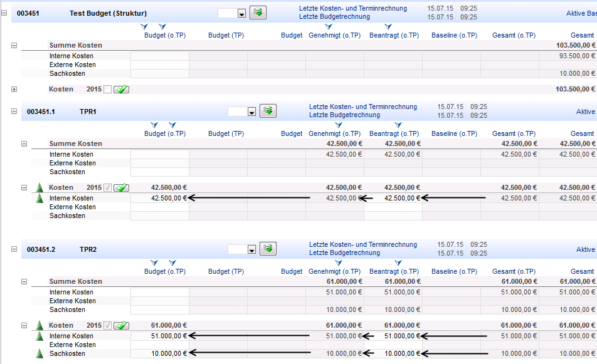Screen dimensions: 597x364
Task: Toggle the Kosten 2015 checkbox in project 003451
Action: pyautogui.click(x=108, y=90)
